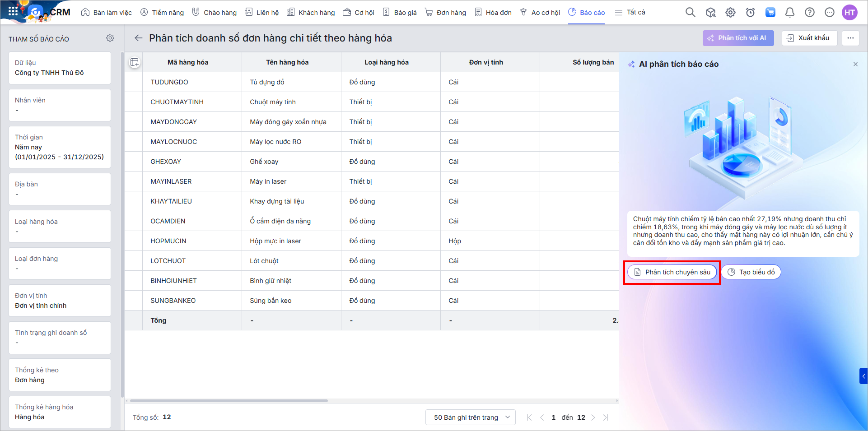Open the Tất cả menu

pyautogui.click(x=630, y=13)
